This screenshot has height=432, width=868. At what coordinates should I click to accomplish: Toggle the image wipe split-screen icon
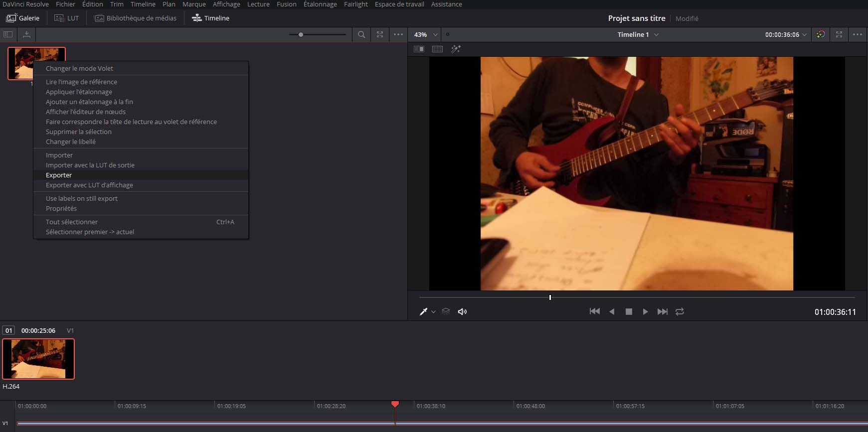coord(419,49)
